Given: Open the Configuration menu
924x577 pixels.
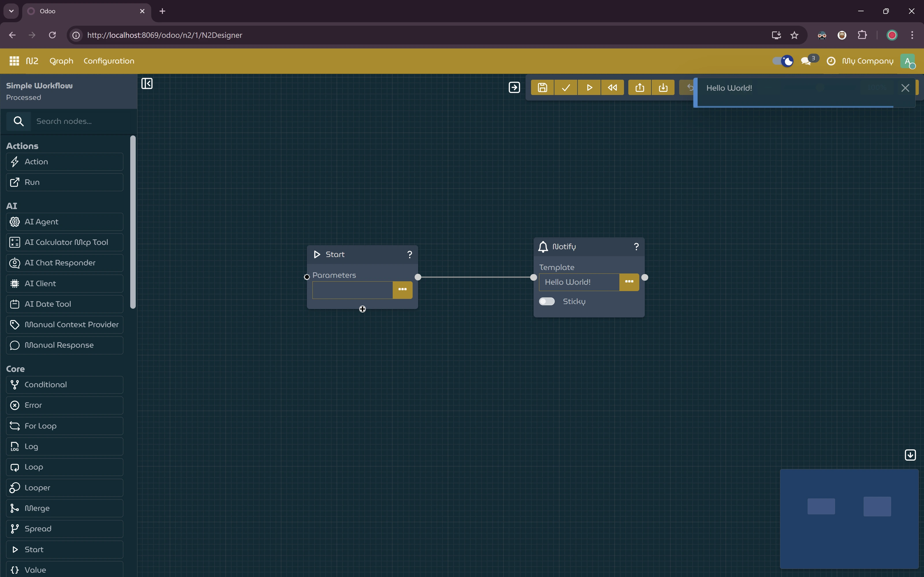Looking at the screenshot, I should click(x=109, y=61).
